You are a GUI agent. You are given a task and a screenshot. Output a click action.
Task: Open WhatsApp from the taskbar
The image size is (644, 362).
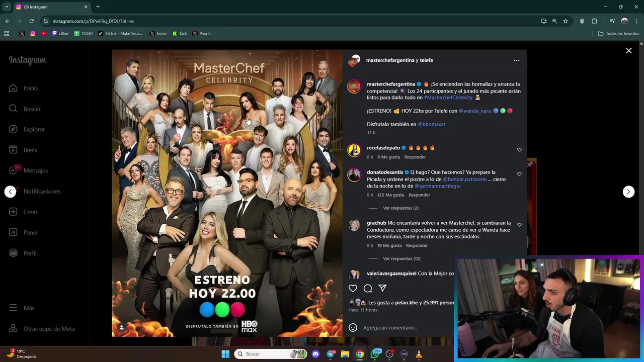375,354
